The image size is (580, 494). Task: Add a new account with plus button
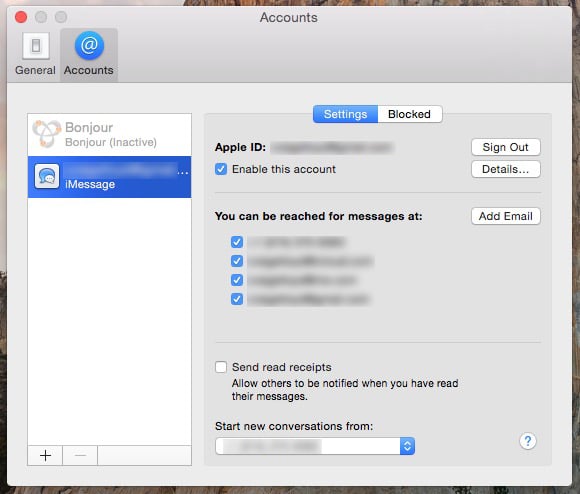[x=45, y=455]
